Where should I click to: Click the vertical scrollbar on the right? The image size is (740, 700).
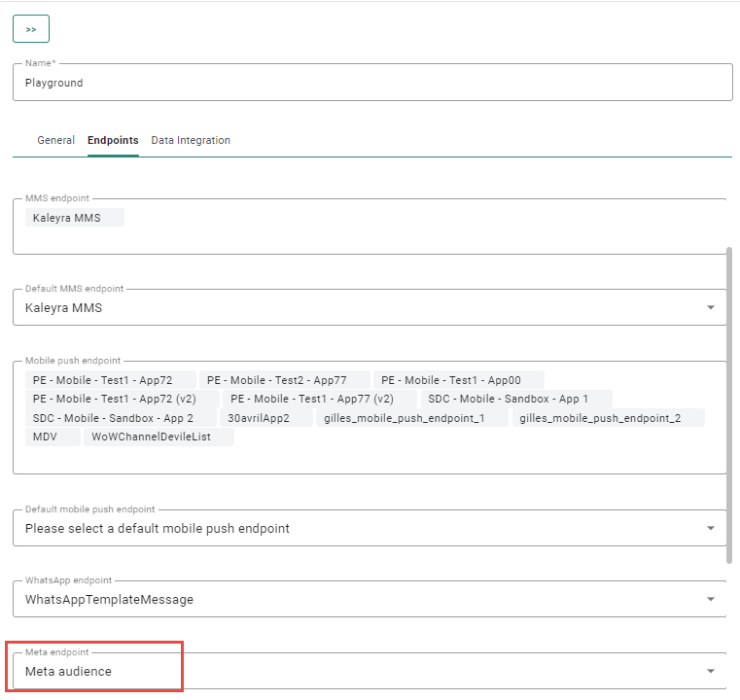click(729, 403)
